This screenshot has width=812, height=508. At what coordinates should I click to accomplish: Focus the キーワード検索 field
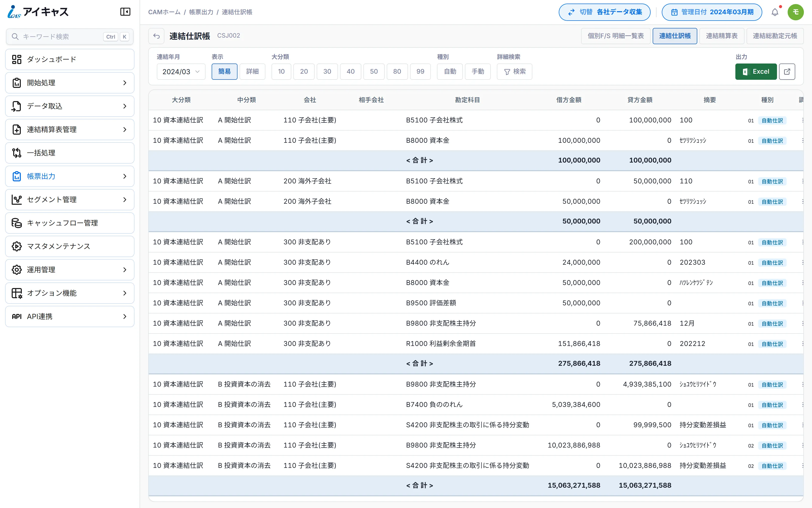[70, 37]
